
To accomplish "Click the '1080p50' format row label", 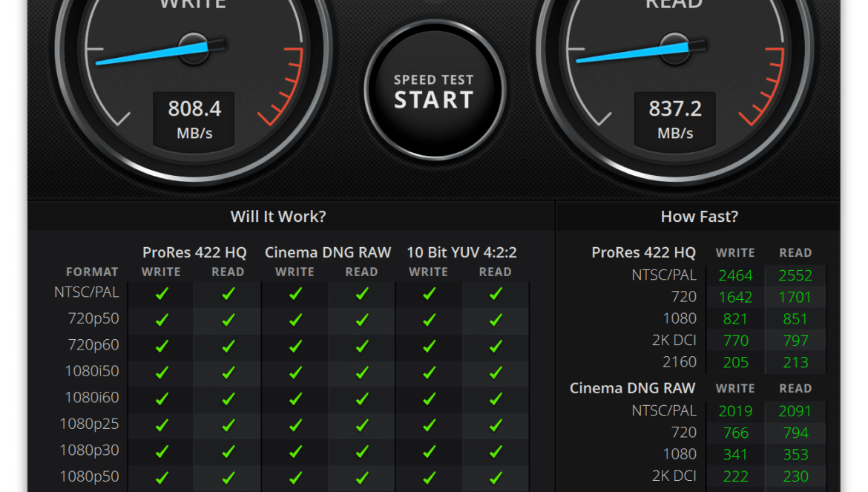I will 89,476.
